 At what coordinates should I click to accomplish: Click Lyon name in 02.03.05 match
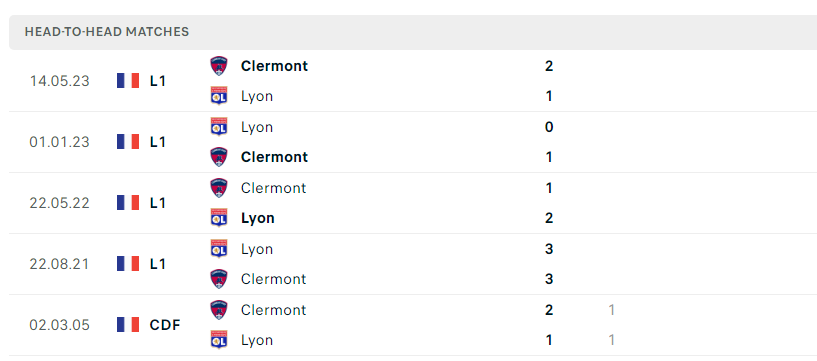tap(257, 340)
